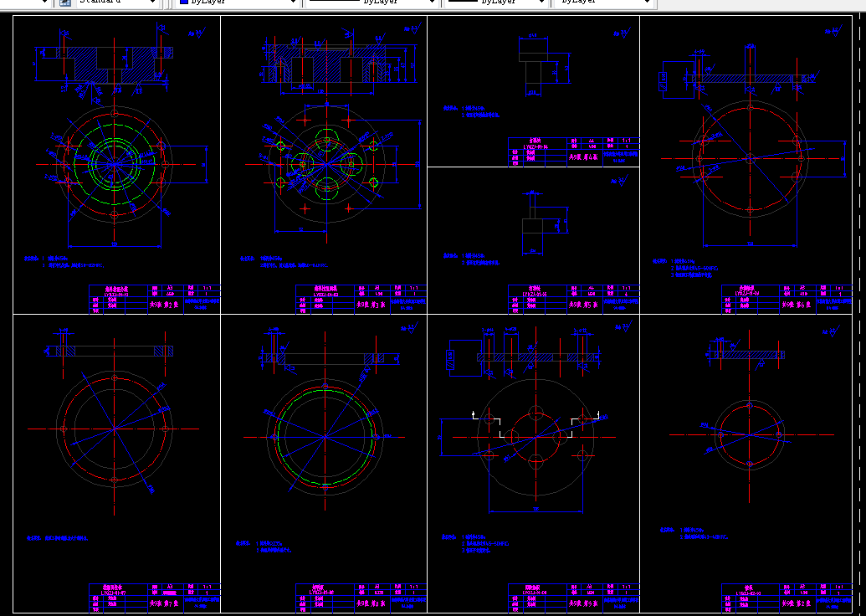Open the Standard text style dropdown
Screen dimensions: 866x616
click(116, 3)
